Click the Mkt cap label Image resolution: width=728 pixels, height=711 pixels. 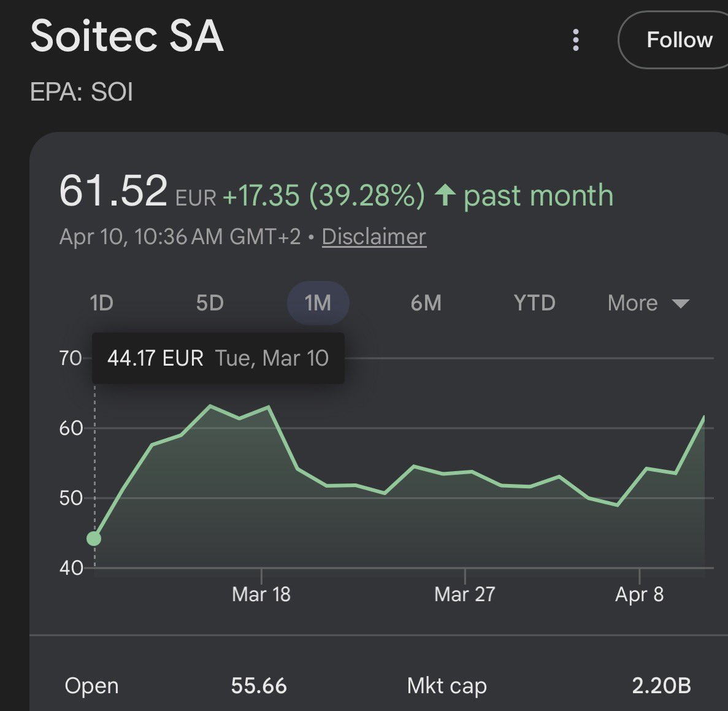(446, 686)
